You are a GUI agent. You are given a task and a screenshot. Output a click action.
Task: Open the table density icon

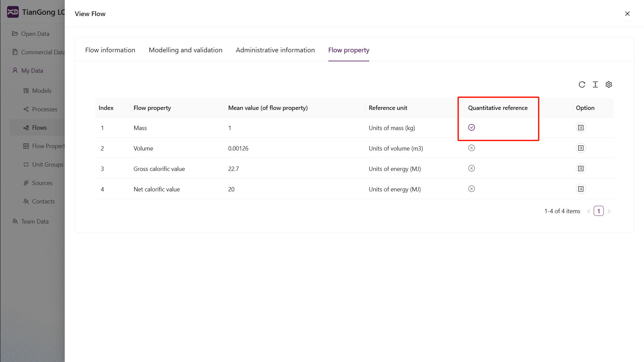595,84
